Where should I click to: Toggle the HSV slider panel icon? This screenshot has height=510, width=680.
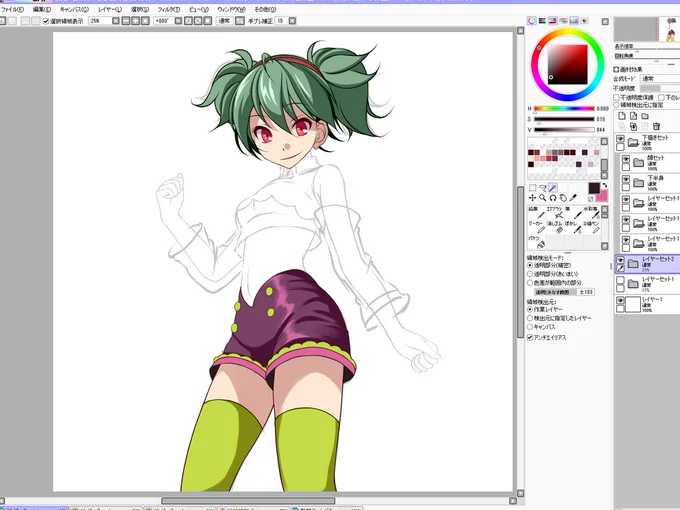(552, 21)
